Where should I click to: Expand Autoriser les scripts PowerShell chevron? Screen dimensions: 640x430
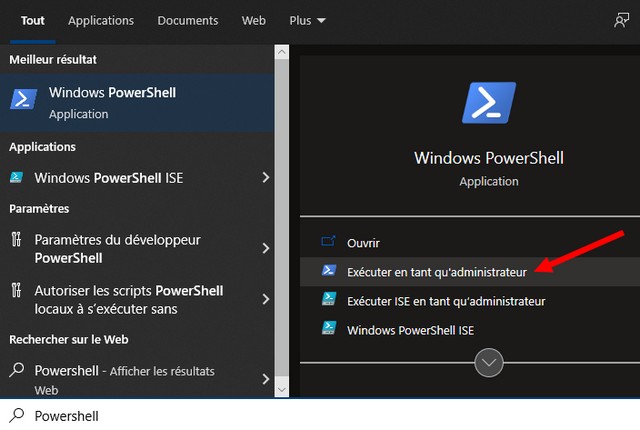pyautogui.click(x=266, y=299)
